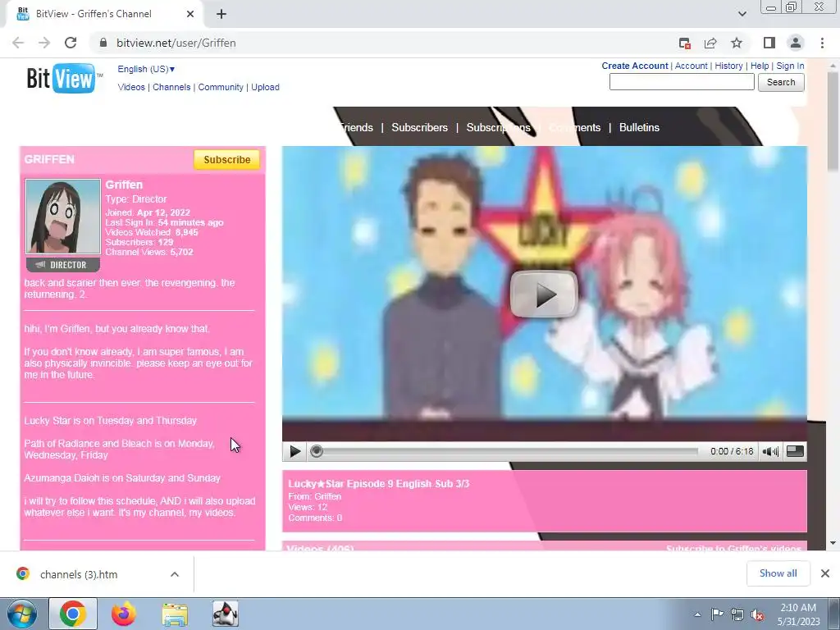840x630 pixels.
Task: Reload the page with the refresh icon
Action: (71, 43)
